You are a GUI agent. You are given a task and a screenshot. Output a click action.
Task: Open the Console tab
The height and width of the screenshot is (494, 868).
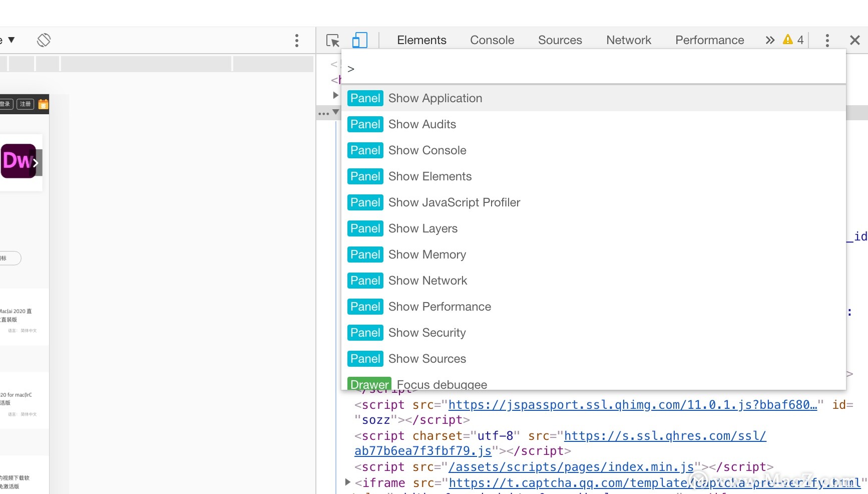[x=492, y=40]
